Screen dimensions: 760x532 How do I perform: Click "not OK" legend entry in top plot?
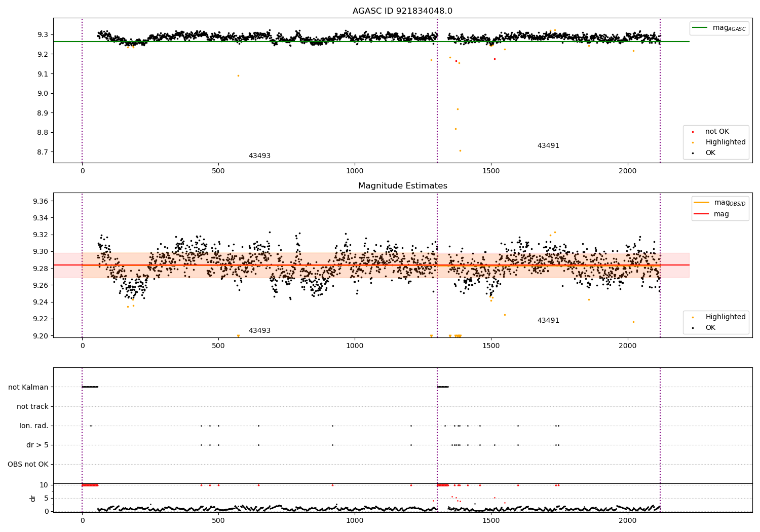(x=710, y=132)
